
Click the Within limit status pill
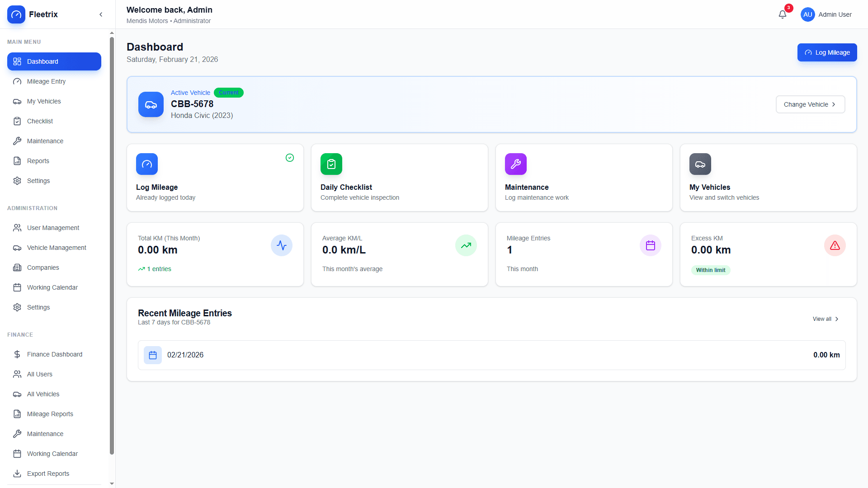click(710, 270)
